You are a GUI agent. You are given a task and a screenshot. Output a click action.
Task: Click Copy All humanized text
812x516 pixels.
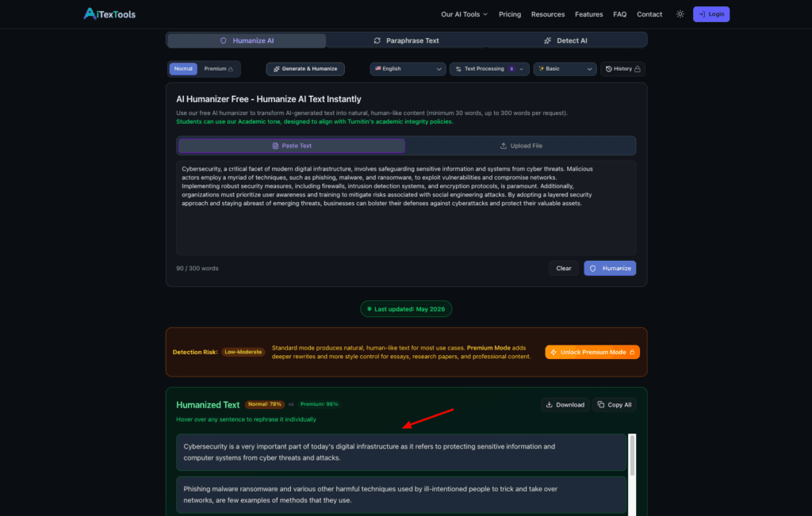[615, 405]
